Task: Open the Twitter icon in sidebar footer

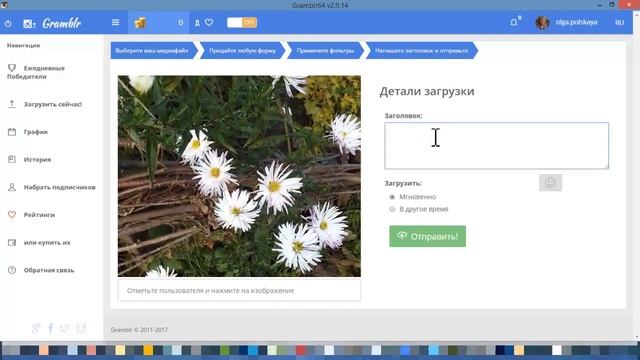Action: [65, 328]
